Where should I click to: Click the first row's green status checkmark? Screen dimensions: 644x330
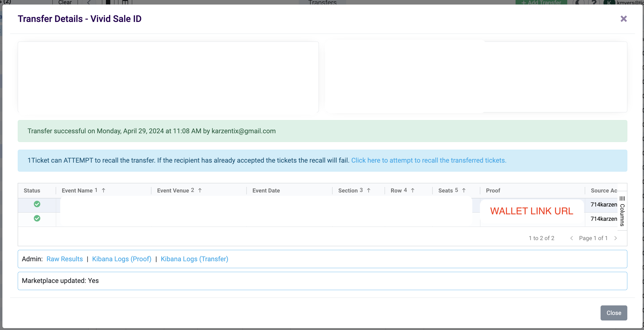pyautogui.click(x=37, y=204)
